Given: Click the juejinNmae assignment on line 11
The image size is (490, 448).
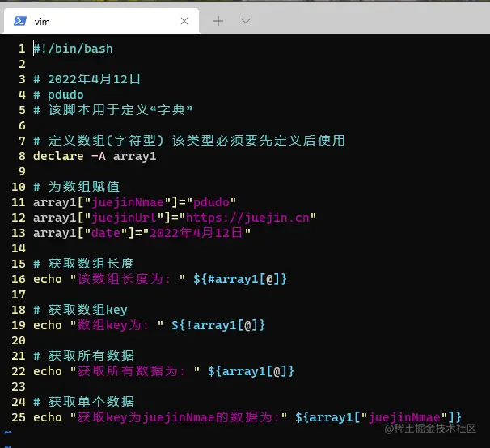Looking at the screenshot, I should pyautogui.click(x=135, y=202).
